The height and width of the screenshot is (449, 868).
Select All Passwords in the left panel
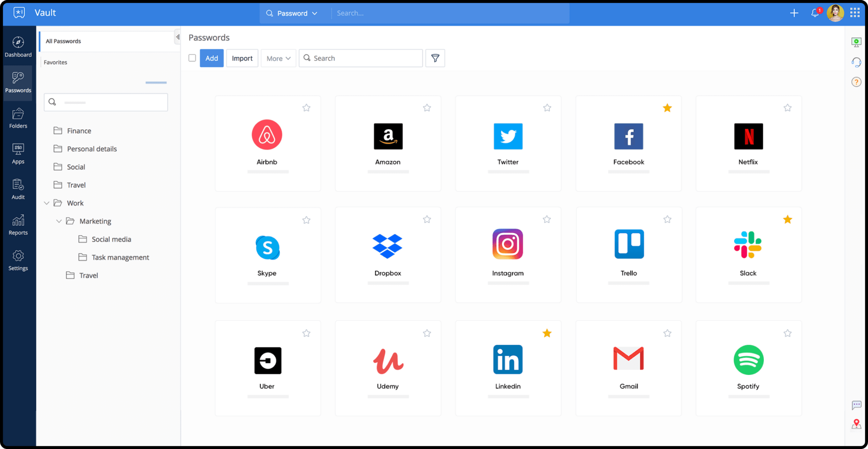point(64,41)
